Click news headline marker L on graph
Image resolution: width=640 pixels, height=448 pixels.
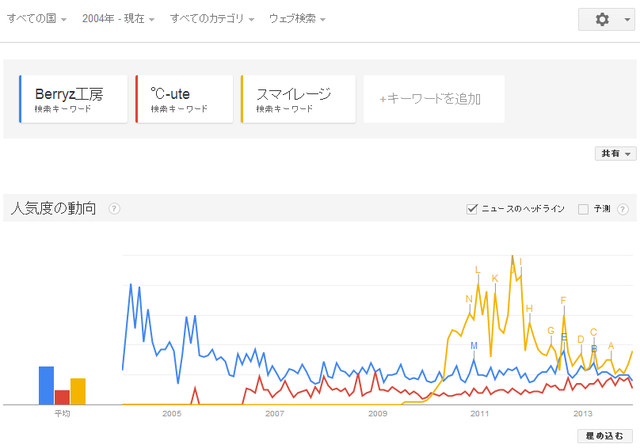tap(478, 270)
